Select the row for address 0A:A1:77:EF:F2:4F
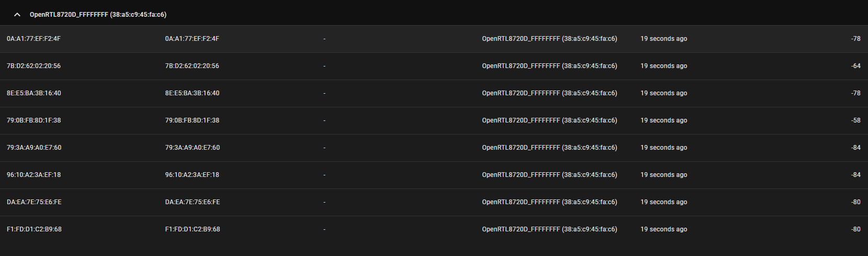This screenshot has height=256, width=868. click(33, 39)
